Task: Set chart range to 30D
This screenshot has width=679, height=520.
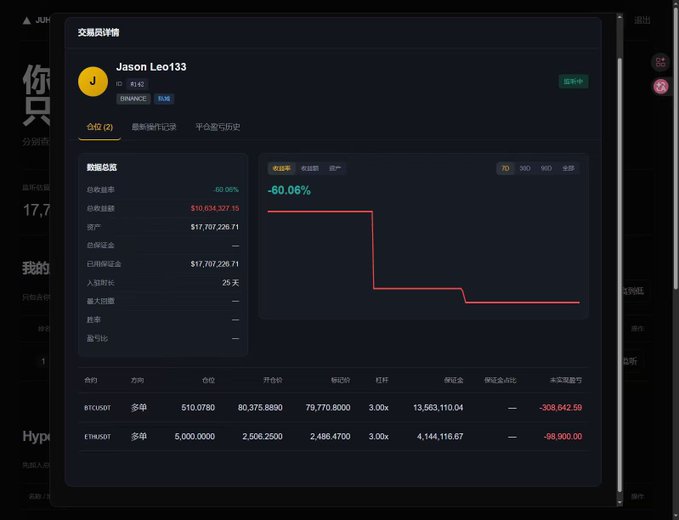Action: point(525,168)
